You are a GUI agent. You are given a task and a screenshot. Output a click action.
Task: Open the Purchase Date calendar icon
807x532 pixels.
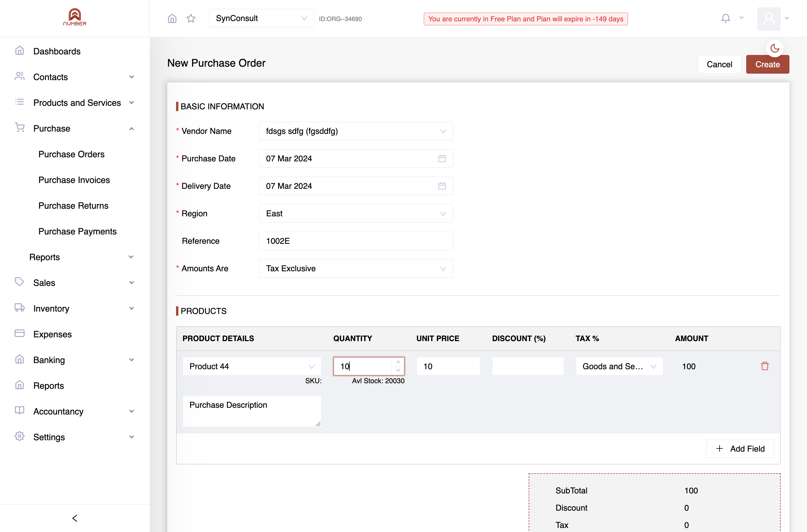click(x=442, y=158)
